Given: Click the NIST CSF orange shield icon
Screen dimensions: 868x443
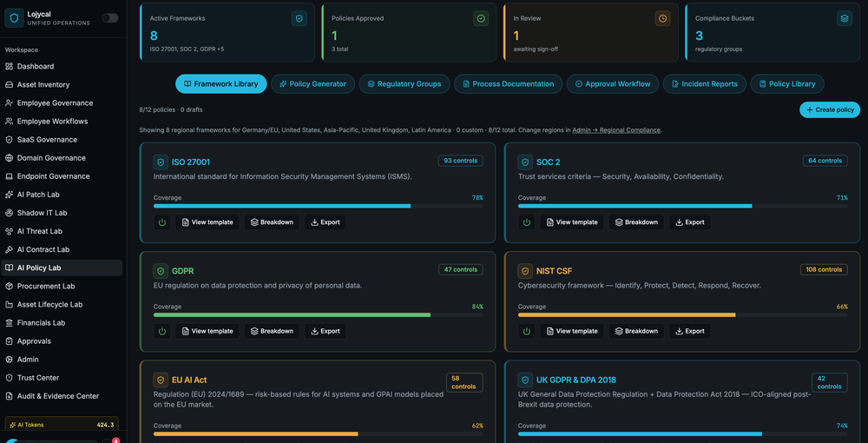Looking at the screenshot, I should tap(525, 271).
